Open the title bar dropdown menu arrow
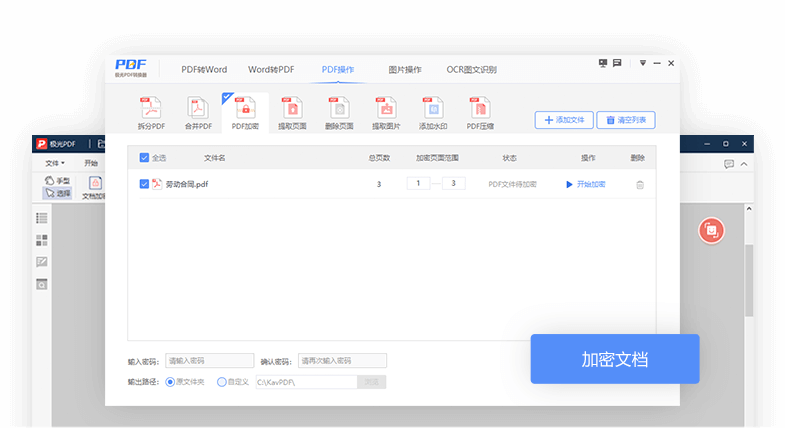The height and width of the screenshot is (428, 785). 643,63
